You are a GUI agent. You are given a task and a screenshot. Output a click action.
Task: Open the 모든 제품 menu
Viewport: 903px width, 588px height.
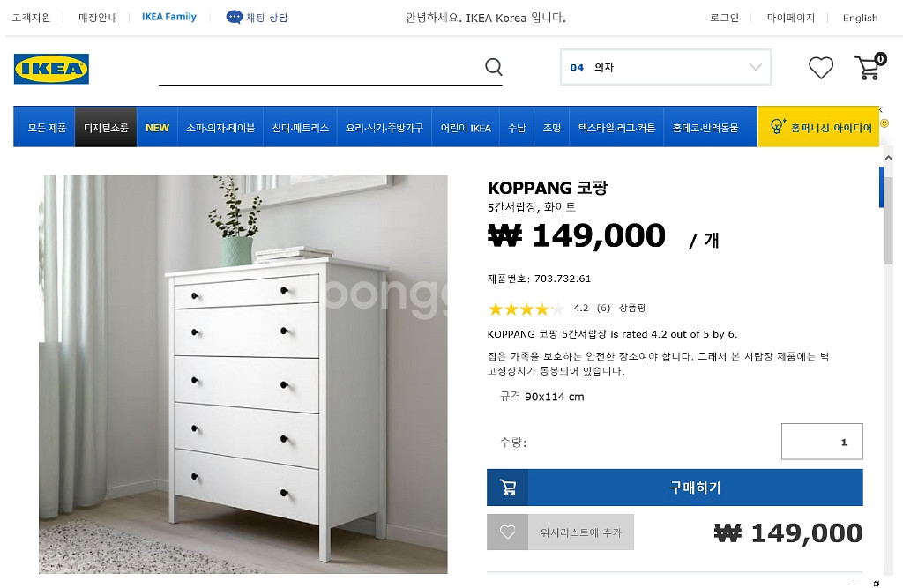coord(48,127)
